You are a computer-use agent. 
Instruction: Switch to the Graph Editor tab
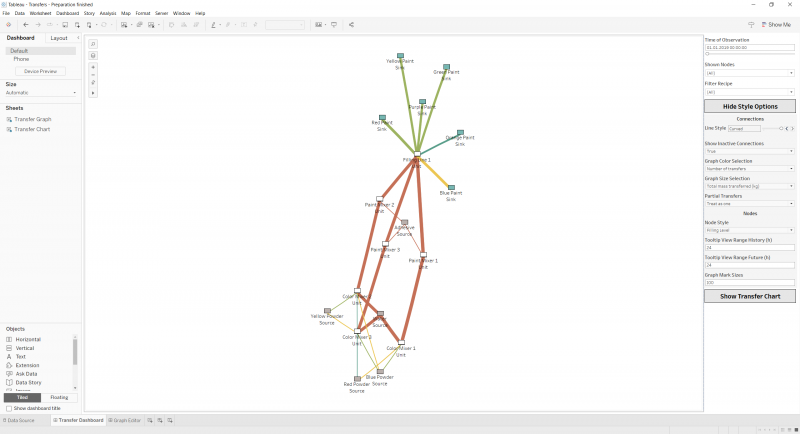click(124, 420)
